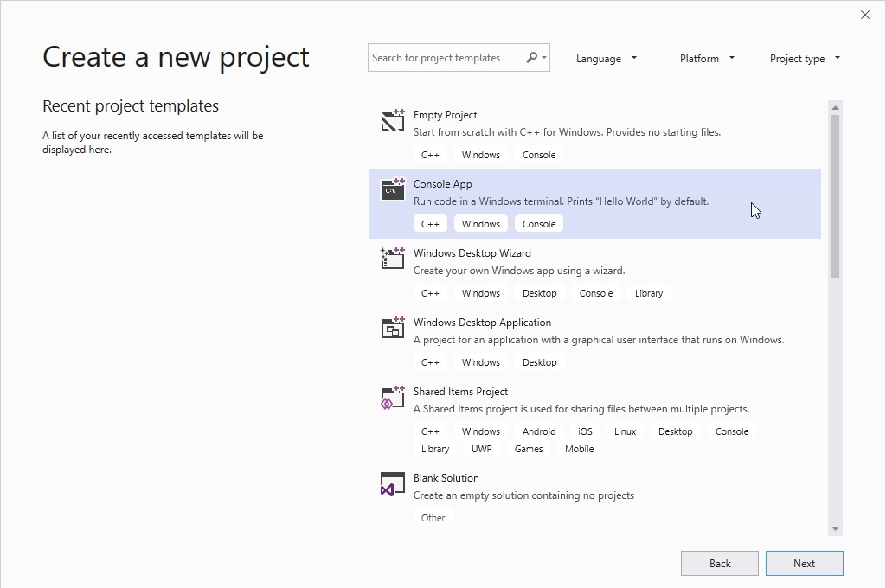Click 'Start from scratch with C++' description
The height and width of the screenshot is (588, 886).
(567, 132)
